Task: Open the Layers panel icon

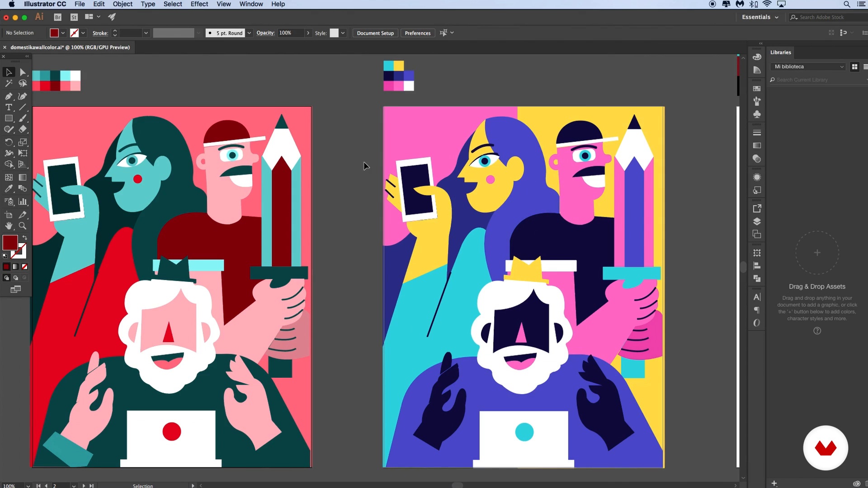Action: click(x=757, y=221)
